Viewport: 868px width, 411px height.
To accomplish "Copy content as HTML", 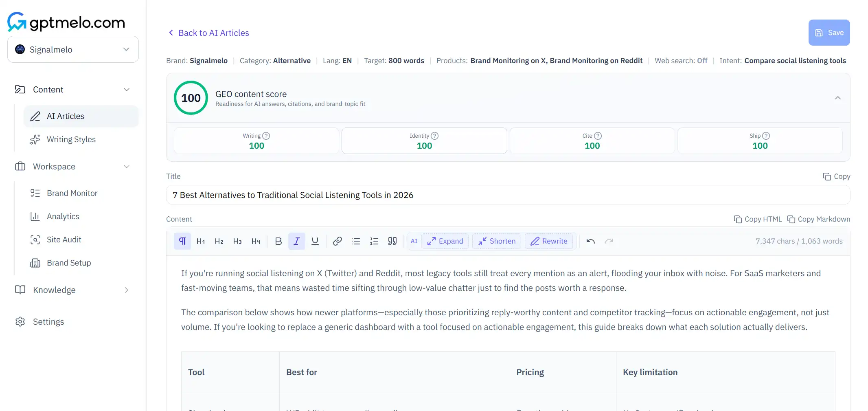I will tap(758, 219).
